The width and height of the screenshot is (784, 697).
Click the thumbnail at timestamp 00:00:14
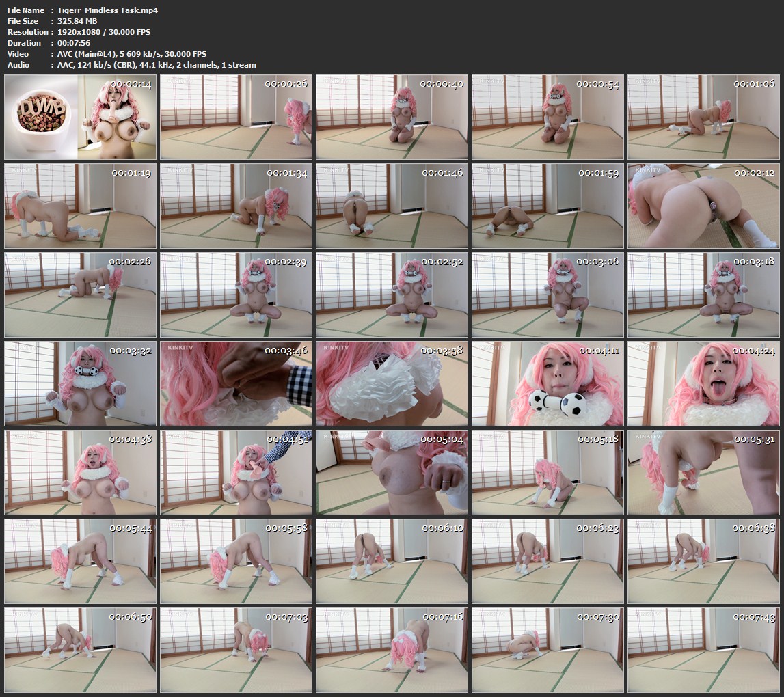[81, 118]
